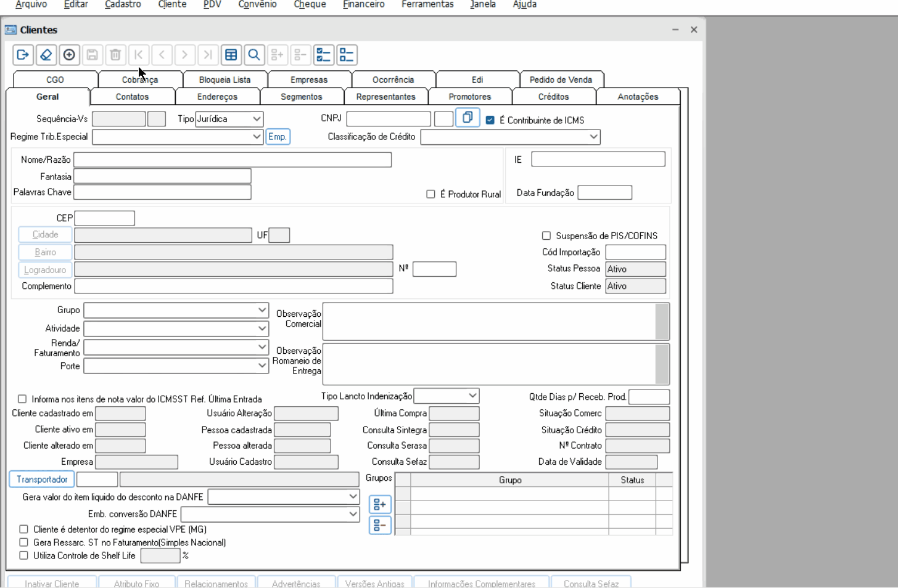Viewport: 898px width, 588px height.
Task: Open the Pedido de Venda tab
Action: [x=561, y=80]
